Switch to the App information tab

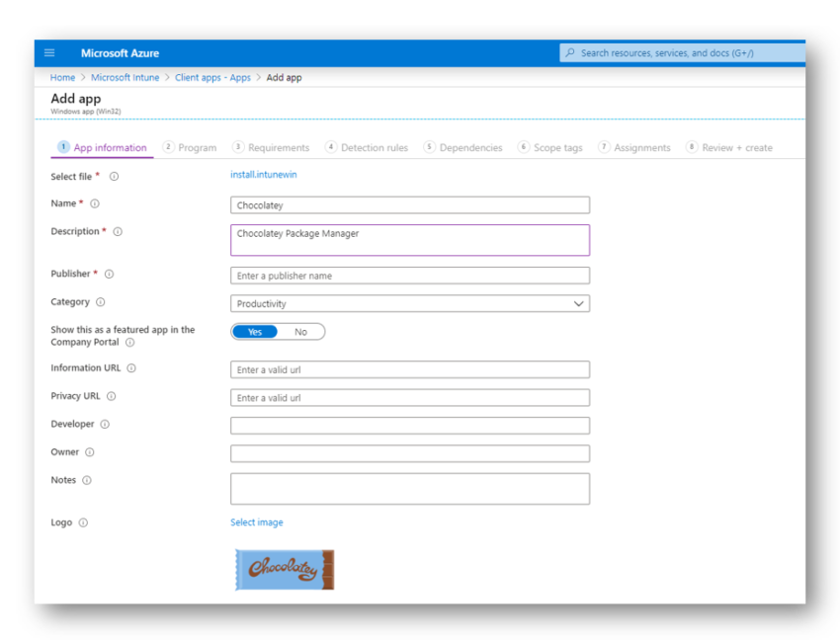[102, 147]
